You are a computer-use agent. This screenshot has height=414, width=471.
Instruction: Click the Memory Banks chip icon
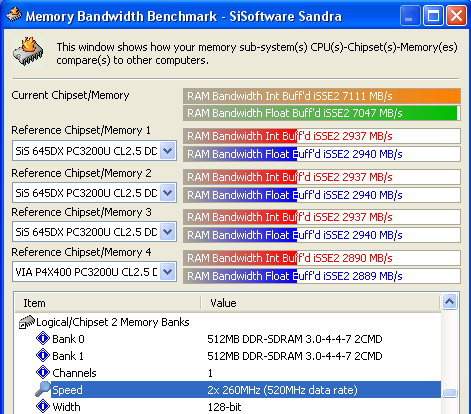tap(27, 322)
